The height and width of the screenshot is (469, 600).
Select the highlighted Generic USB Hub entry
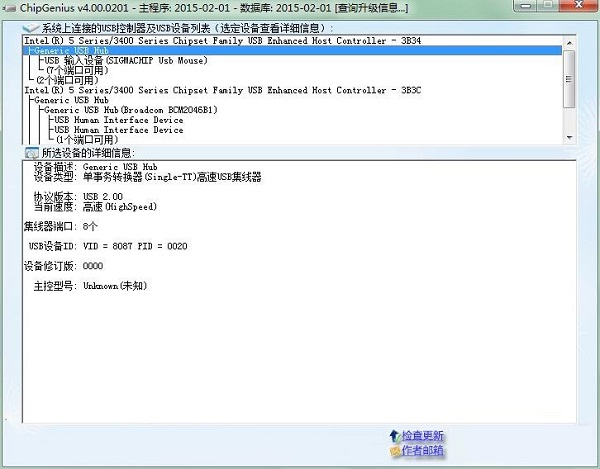pos(68,50)
